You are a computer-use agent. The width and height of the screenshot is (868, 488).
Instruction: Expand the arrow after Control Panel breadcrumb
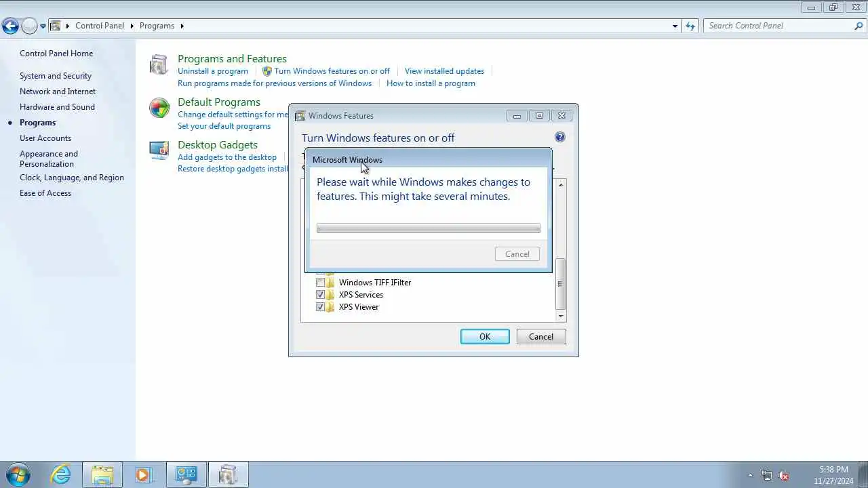132,26
